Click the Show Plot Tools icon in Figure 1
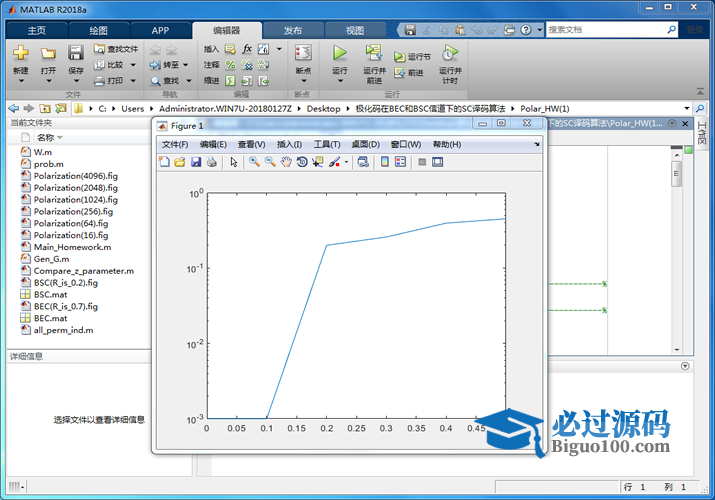Viewport: 715px width, 500px height. click(x=438, y=162)
